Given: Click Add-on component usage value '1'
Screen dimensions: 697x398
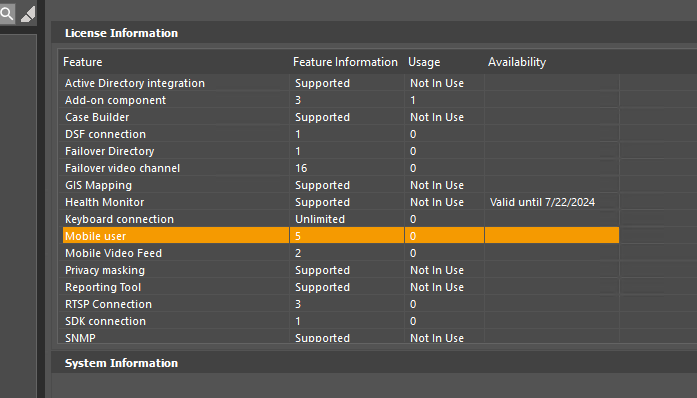Looking at the screenshot, I should 413,100.
